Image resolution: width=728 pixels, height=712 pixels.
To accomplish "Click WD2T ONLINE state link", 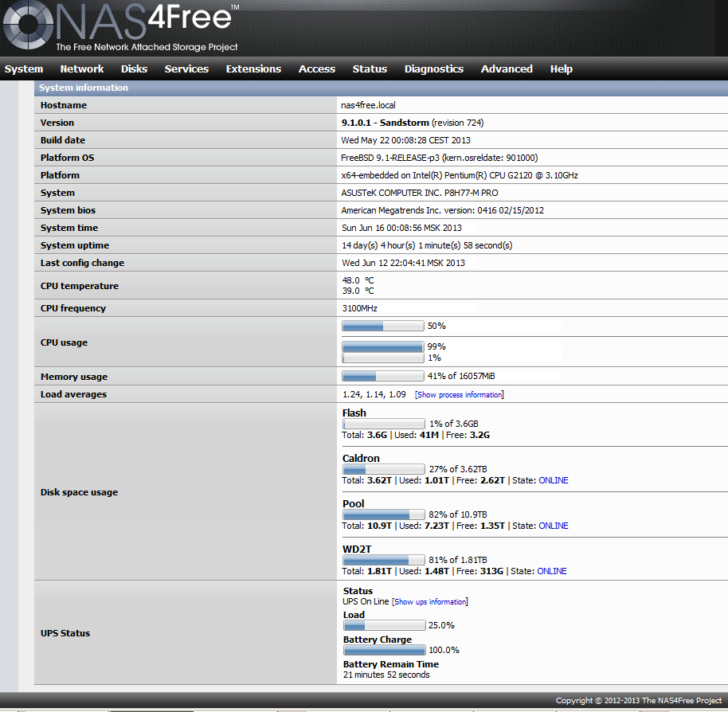I will (552, 571).
